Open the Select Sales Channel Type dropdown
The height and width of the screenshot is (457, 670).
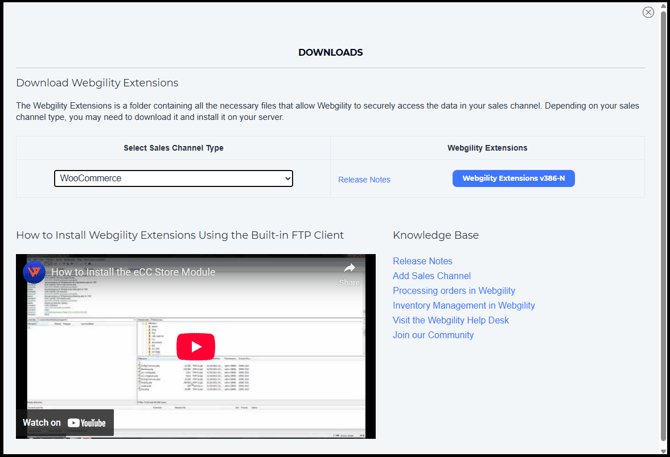173,178
